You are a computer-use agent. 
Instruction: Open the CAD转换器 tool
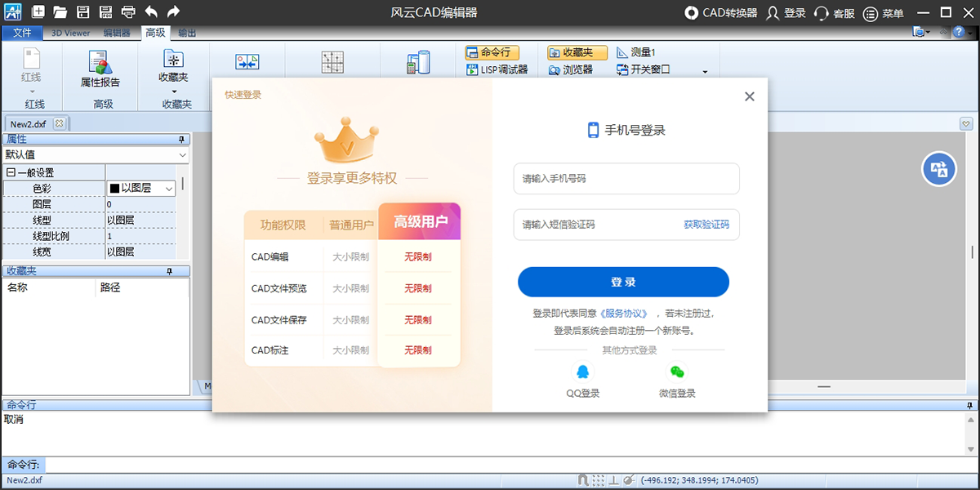pyautogui.click(x=721, y=13)
